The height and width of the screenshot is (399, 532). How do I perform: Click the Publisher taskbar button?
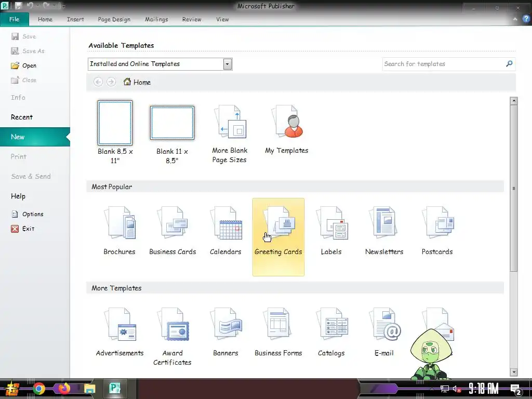(x=115, y=388)
